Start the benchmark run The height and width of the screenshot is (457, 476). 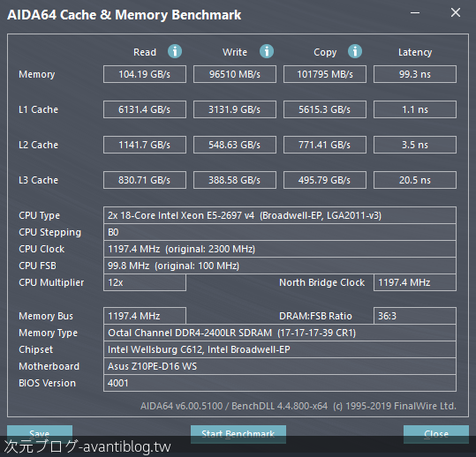pos(238,434)
